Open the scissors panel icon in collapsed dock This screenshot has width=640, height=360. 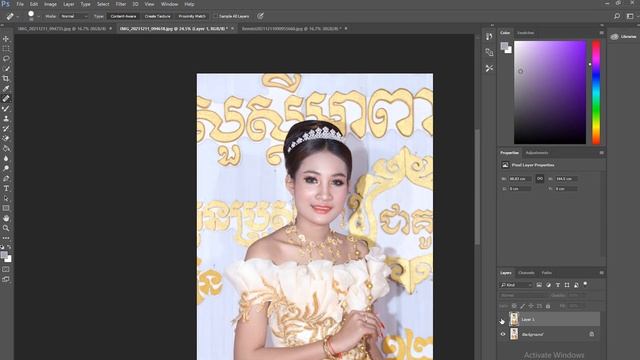click(489, 68)
